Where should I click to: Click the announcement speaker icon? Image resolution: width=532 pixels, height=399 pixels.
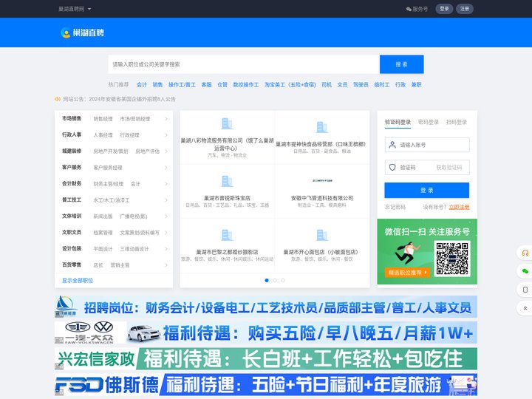pos(58,99)
